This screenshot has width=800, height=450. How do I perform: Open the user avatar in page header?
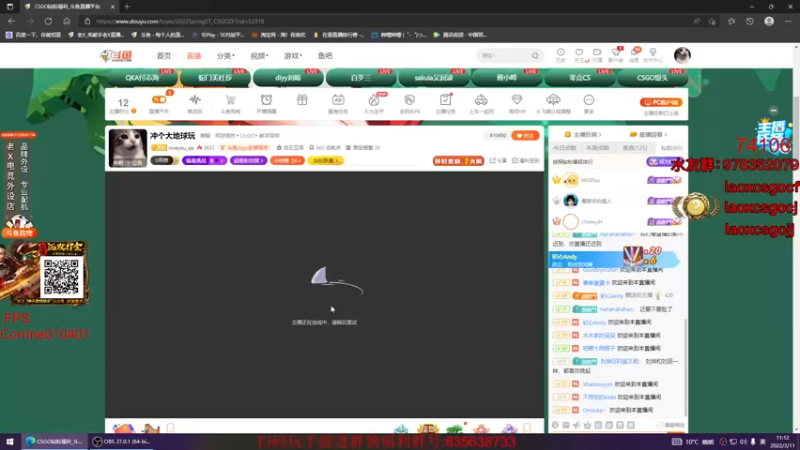(x=682, y=55)
